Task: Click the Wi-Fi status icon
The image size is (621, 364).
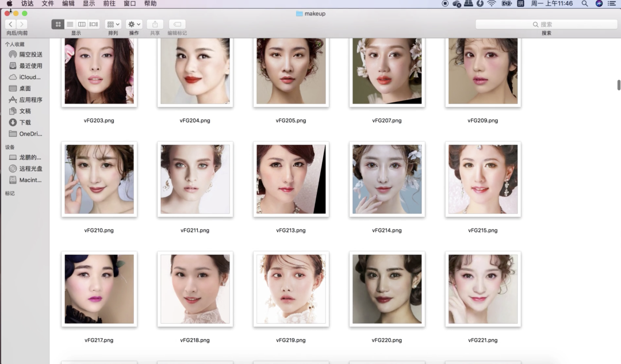Action: [492, 3]
